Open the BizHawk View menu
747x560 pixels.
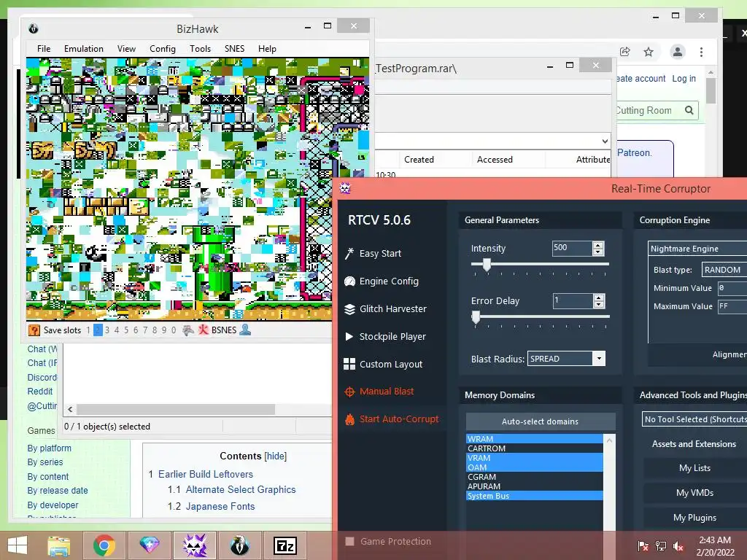pyautogui.click(x=126, y=49)
